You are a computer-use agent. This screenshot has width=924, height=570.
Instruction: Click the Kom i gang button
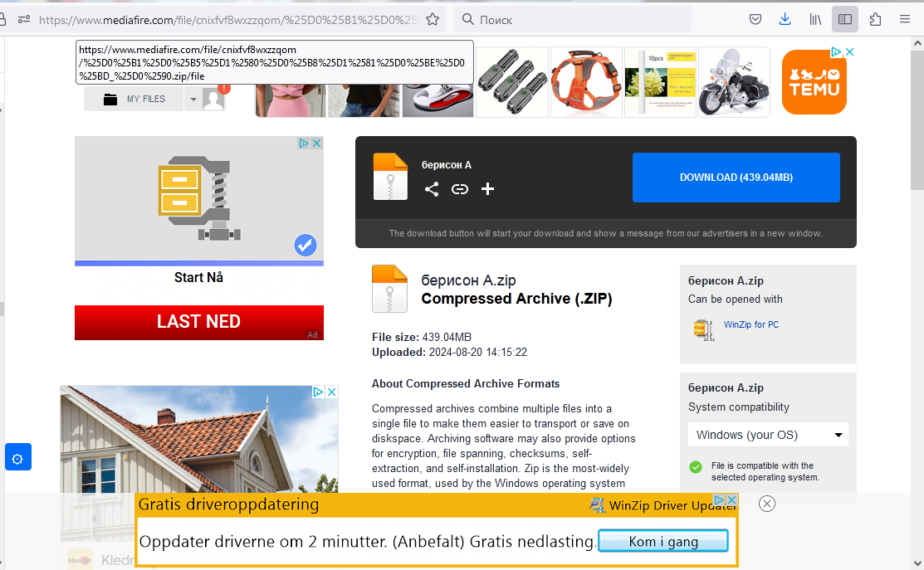(x=663, y=541)
